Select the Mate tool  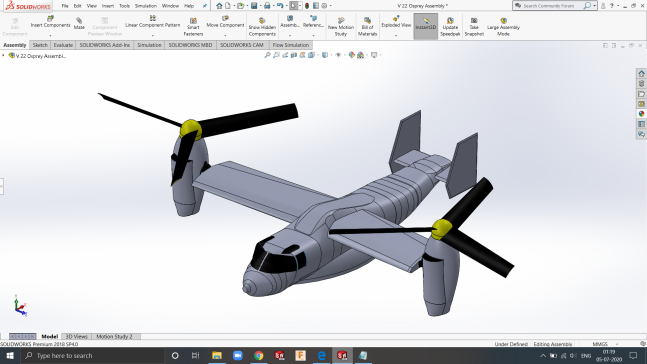tap(79, 24)
